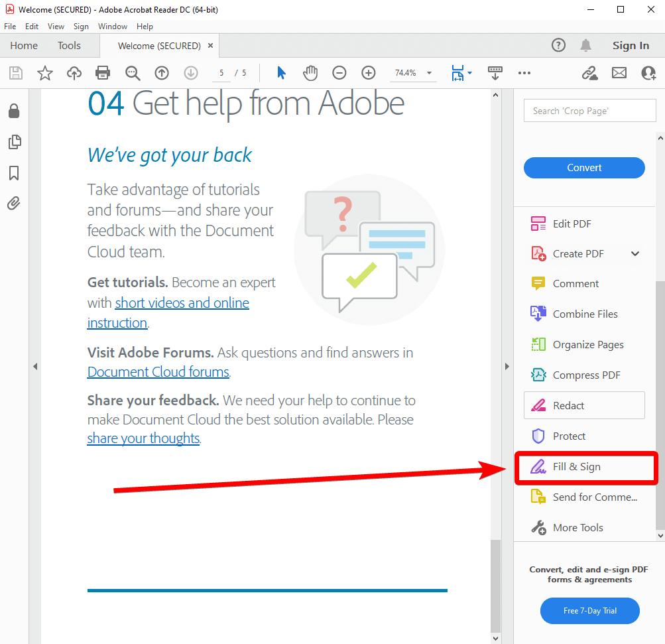Open the Fill & Sign tool

click(x=584, y=467)
